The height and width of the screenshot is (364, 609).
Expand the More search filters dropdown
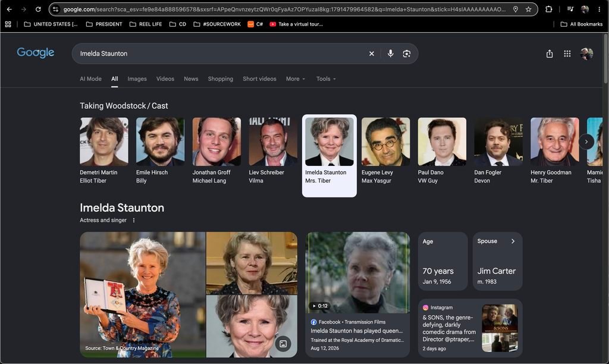296,79
